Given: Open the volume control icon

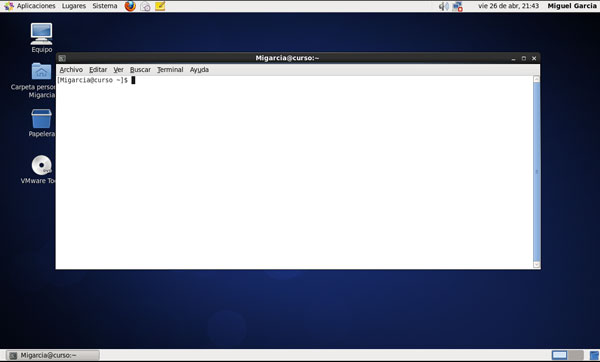Looking at the screenshot, I should (x=443, y=6).
